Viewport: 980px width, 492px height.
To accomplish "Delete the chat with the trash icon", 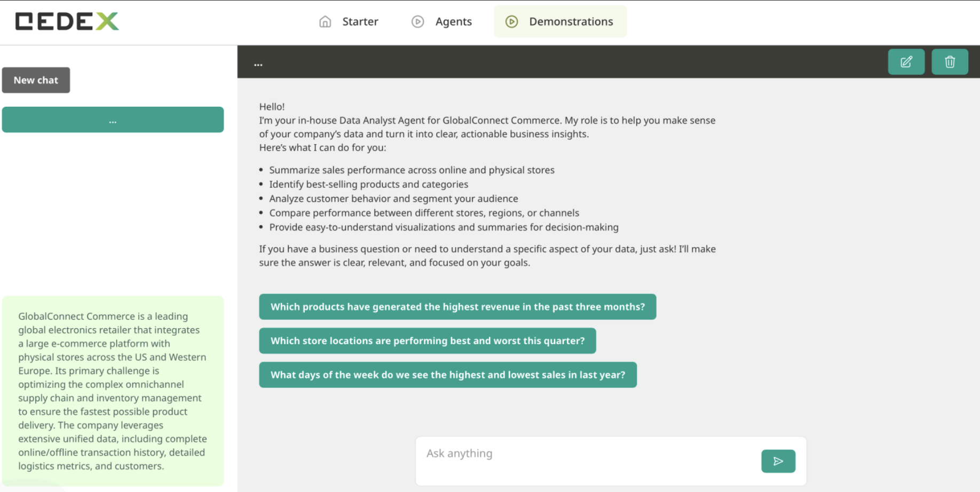I will click(950, 62).
